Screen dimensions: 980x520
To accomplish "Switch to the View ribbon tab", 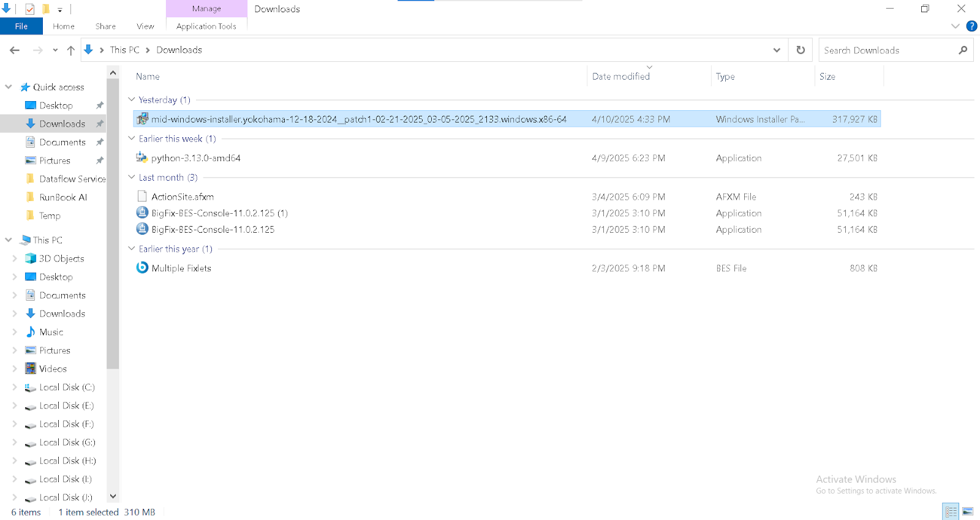I will [145, 26].
